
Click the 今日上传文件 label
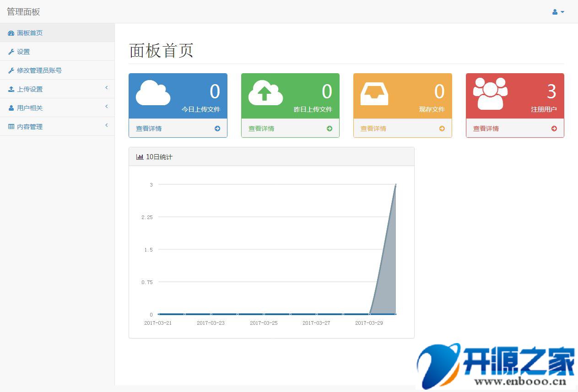pos(201,110)
